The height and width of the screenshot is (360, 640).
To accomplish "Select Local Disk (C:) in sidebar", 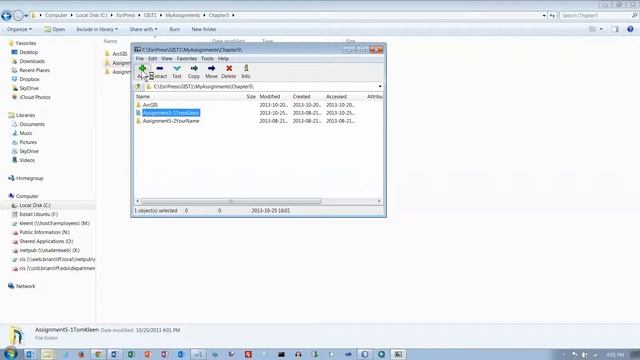I will 35,205.
